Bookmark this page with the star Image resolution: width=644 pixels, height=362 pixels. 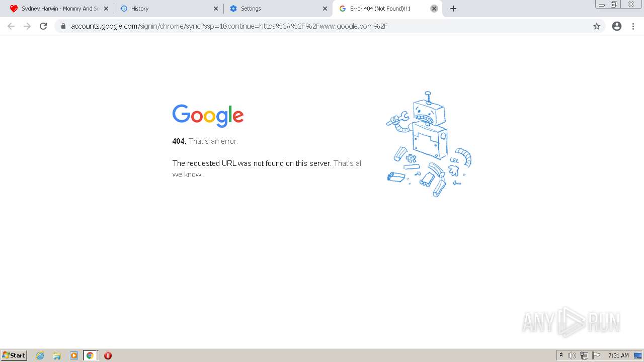point(597,26)
